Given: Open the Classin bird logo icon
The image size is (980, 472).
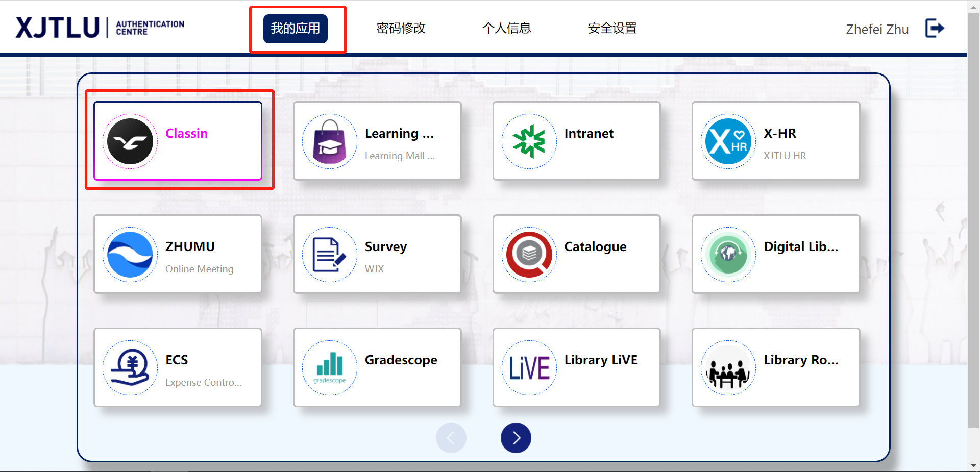Looking at the screenshot, I should click(x=130, y=141).
